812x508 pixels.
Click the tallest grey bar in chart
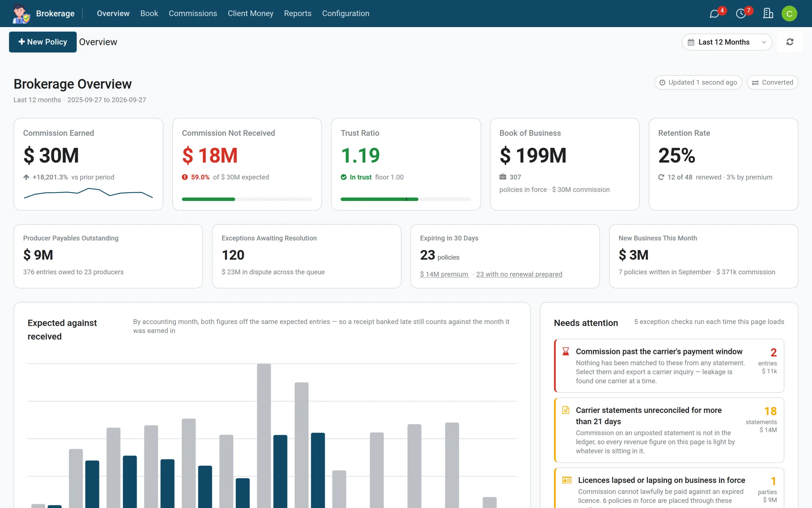click(264, 436)
